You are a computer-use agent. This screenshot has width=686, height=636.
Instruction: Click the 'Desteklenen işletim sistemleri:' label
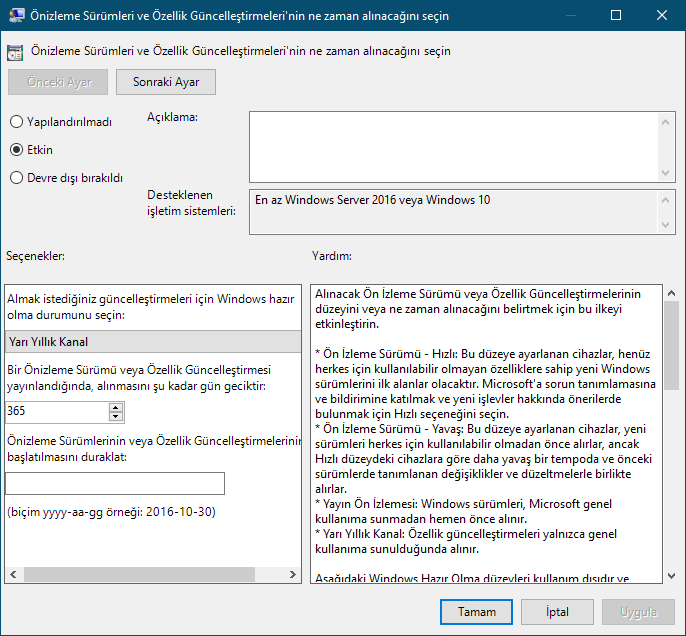pyautogui.click(x=191, y=203)
